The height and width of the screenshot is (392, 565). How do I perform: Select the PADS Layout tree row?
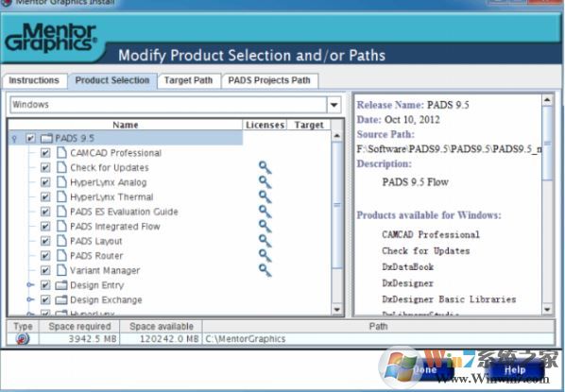95,241
